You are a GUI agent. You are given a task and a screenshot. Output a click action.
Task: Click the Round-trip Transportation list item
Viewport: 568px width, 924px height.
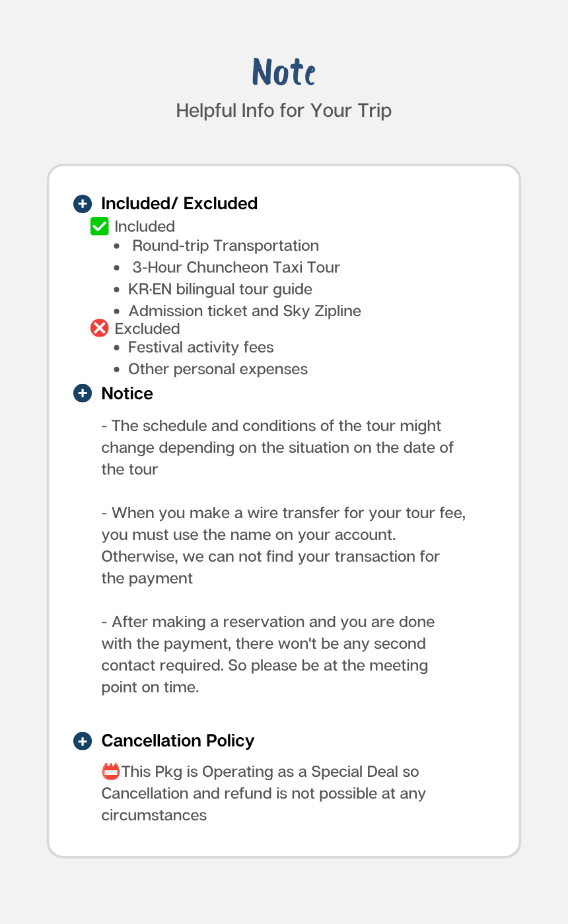pos(226,246)
